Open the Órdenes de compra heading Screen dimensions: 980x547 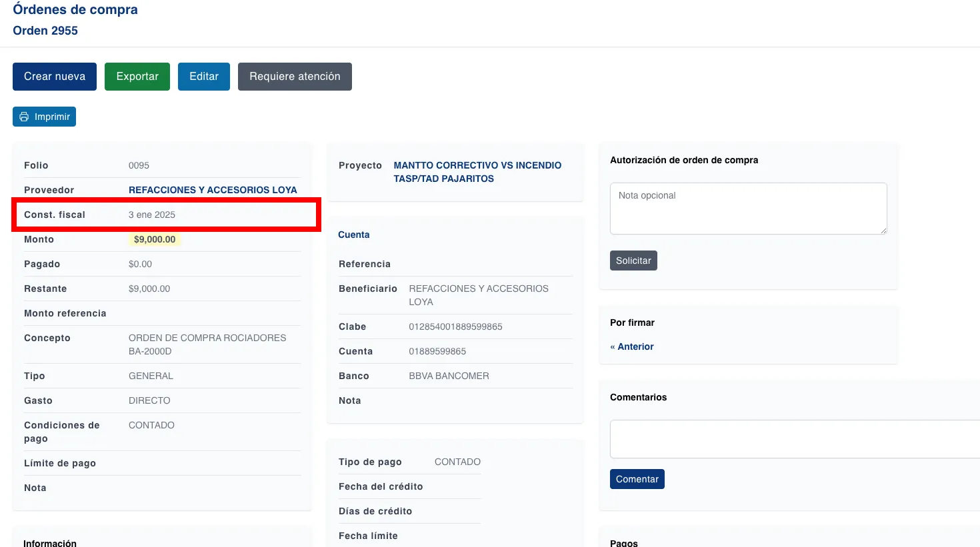tap(75, 10)
